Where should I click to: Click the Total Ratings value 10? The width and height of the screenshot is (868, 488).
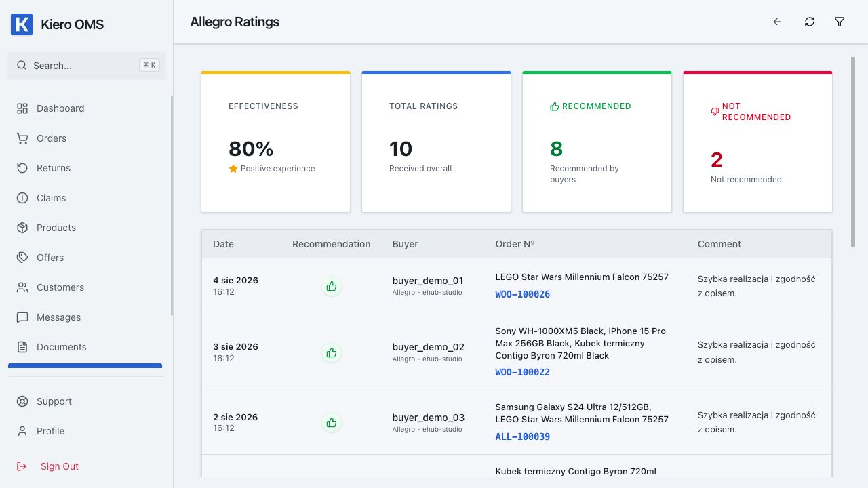(401, 148)
